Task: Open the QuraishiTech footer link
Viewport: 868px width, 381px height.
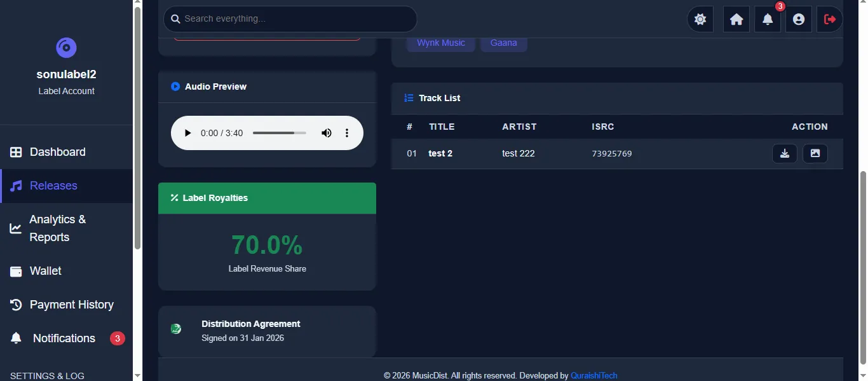Action: [x=594, y=376]
